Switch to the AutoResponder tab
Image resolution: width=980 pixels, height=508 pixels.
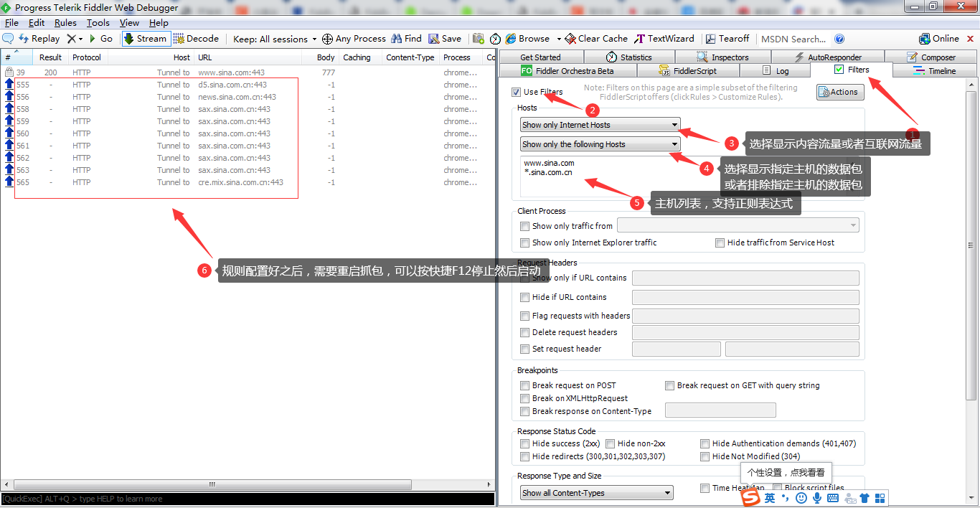828,57
